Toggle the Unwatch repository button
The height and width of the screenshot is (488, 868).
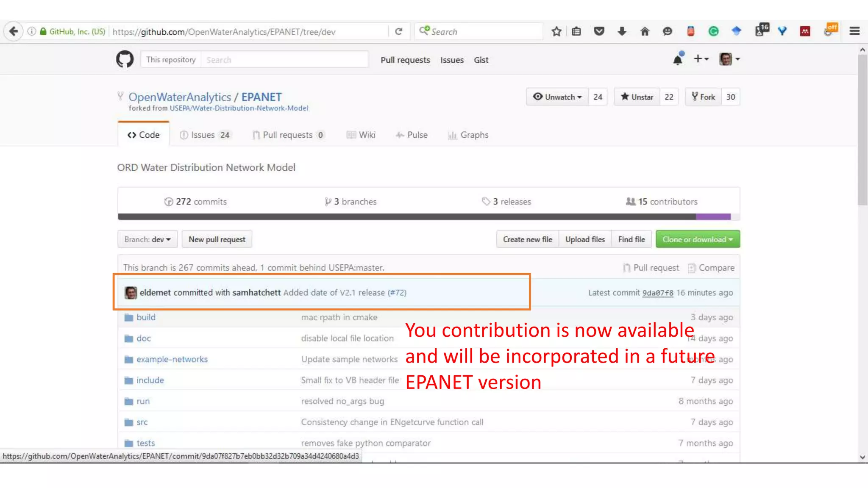coord(557,97)
